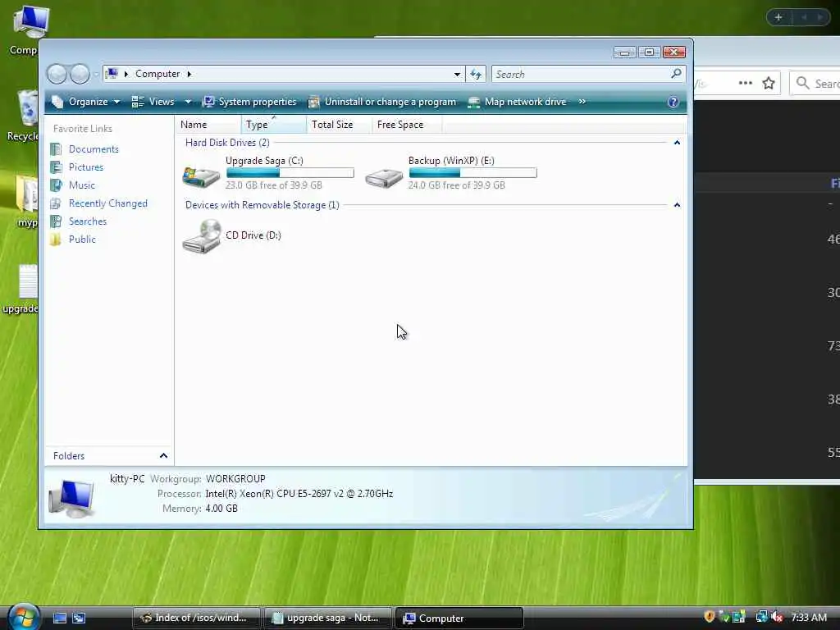Click the refresh button beside address bar
Viewport: 840px width, 630px height.
click(476, 74)
